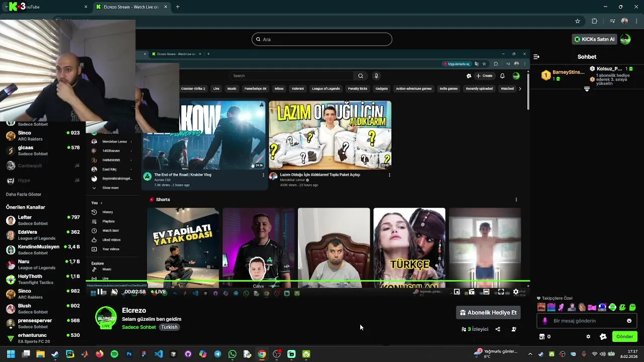
Task: Open the tab search dropdown in Chrome
Action: (6, 7)
